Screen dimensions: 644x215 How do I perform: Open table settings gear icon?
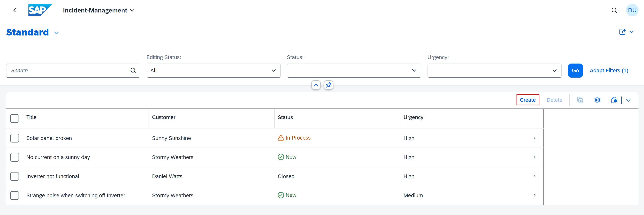pyautogui.click(x=597, y=100)
